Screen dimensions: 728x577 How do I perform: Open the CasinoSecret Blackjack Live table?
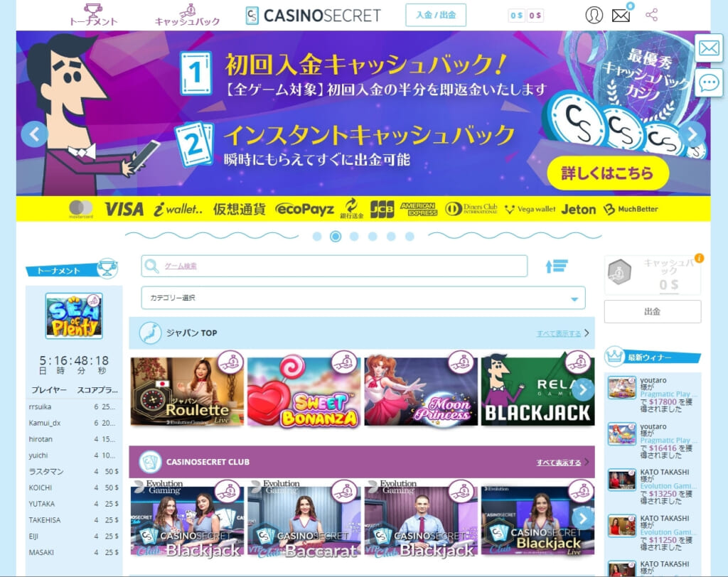pyautogui.click(x=537, y=520)
